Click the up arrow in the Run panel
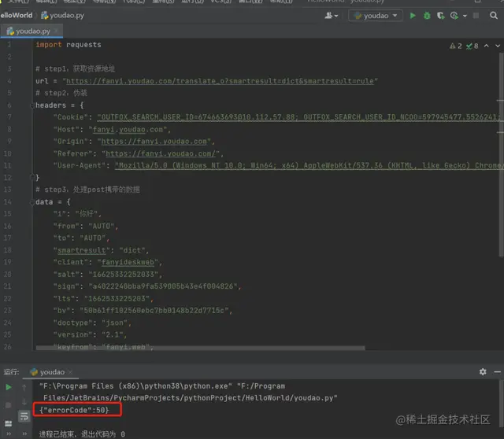The width and height of the screenshot is (504, 439). [x=24, y=388]
